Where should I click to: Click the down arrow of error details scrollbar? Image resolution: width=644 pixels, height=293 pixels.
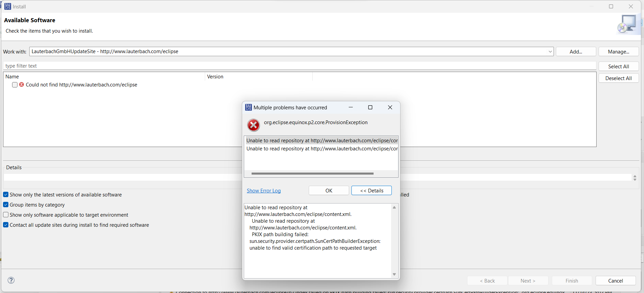(394, 274)
